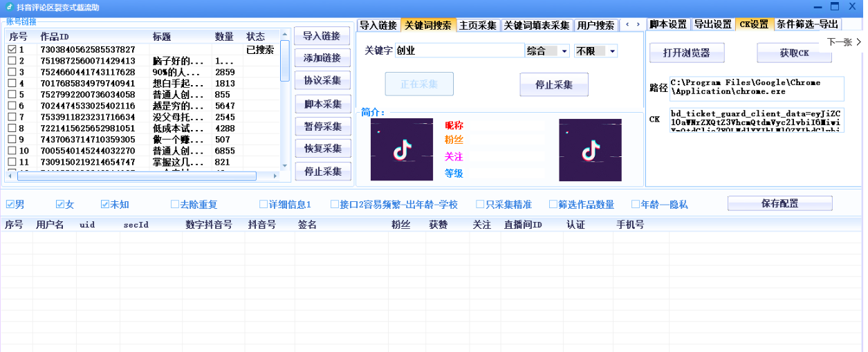Click the list's horizontal scroll-left arrow
Screen dimensions: 868x352
(x=11, y=176)
